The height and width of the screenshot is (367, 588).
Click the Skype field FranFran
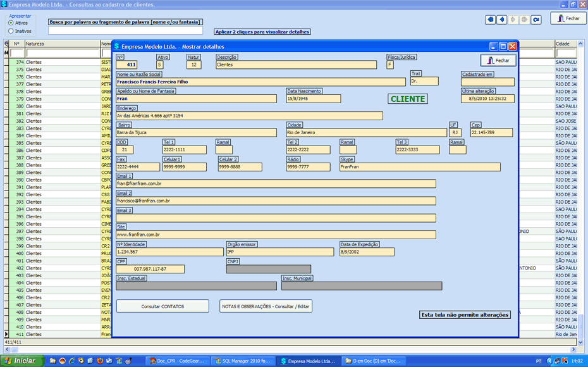[420, 166]
